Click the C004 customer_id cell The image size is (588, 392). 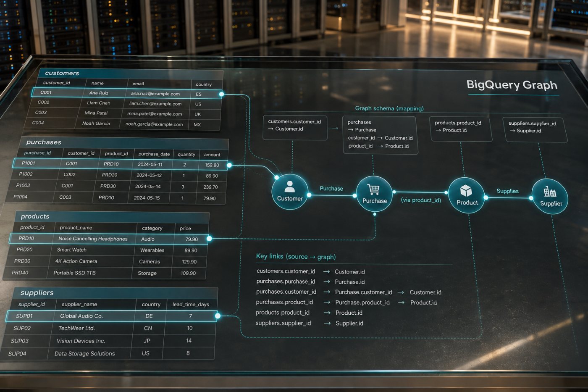(x=38, y=123)
